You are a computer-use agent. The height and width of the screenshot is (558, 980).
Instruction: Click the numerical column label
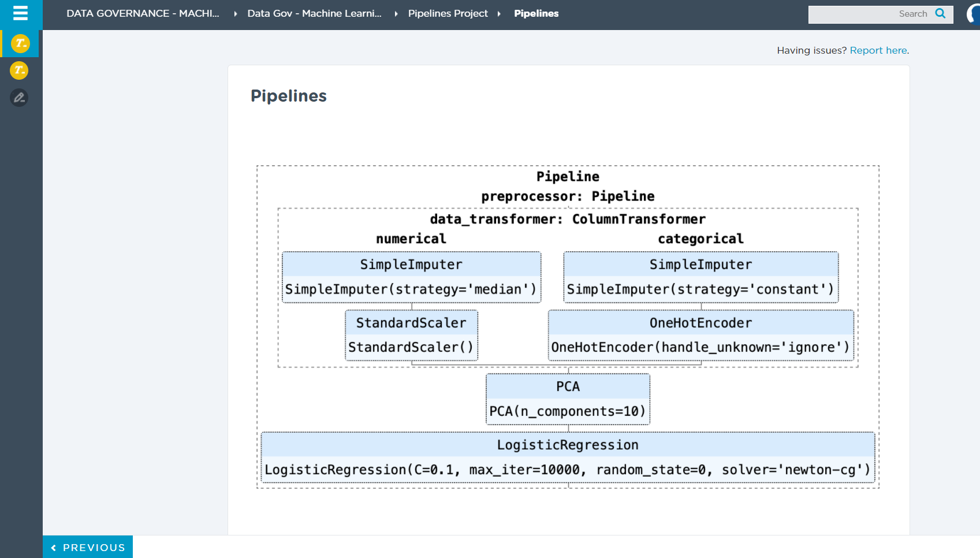pos(411,239)
